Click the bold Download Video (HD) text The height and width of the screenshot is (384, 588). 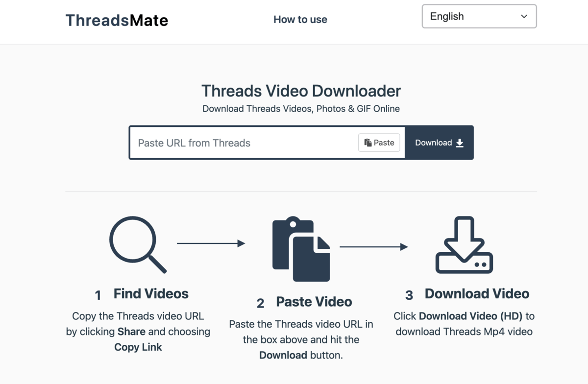[470, 316]
